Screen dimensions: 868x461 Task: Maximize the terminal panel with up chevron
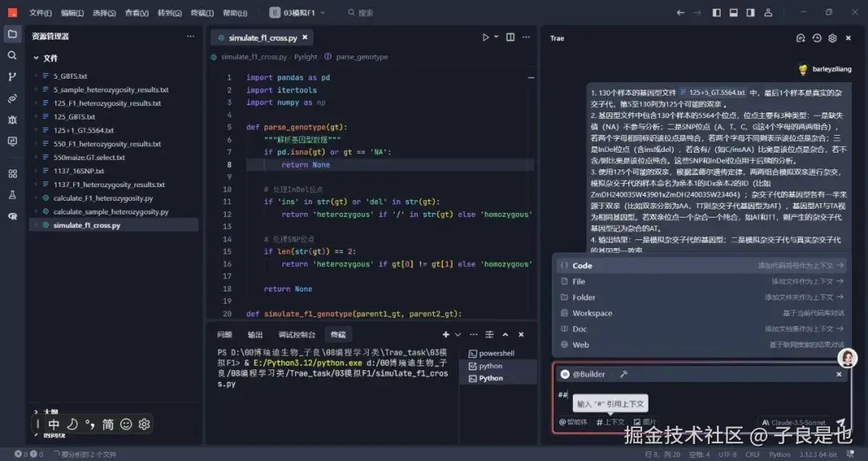pos(505,334)
